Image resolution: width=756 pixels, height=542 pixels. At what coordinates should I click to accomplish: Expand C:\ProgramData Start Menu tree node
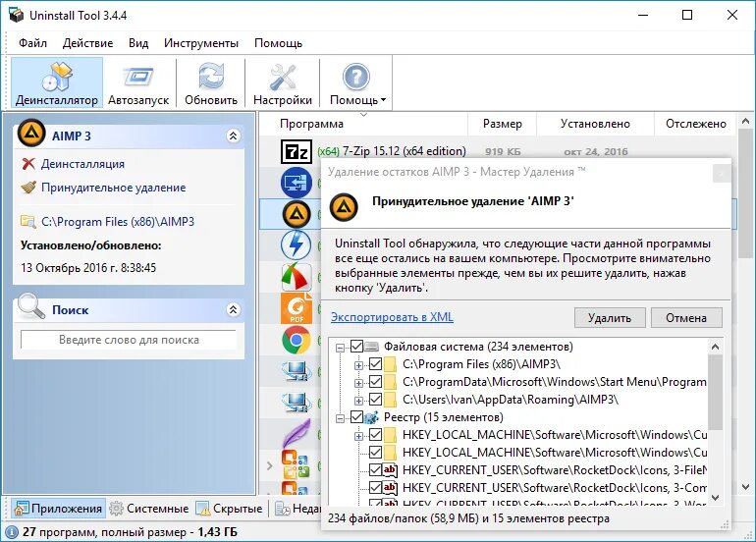click(x=358, y=383)
